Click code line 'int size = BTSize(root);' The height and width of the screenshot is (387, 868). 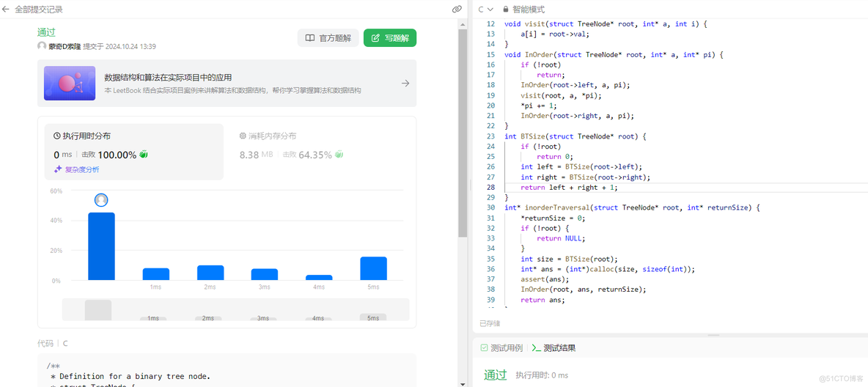pos(568,259)
